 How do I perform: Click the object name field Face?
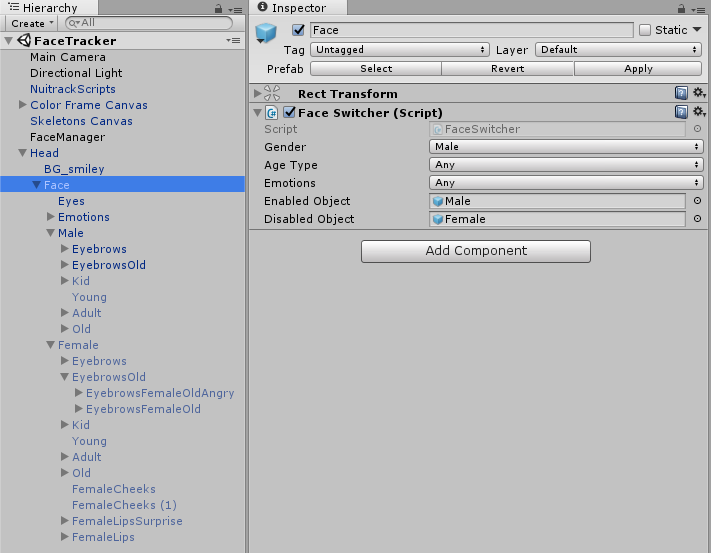tap(472, 30)
